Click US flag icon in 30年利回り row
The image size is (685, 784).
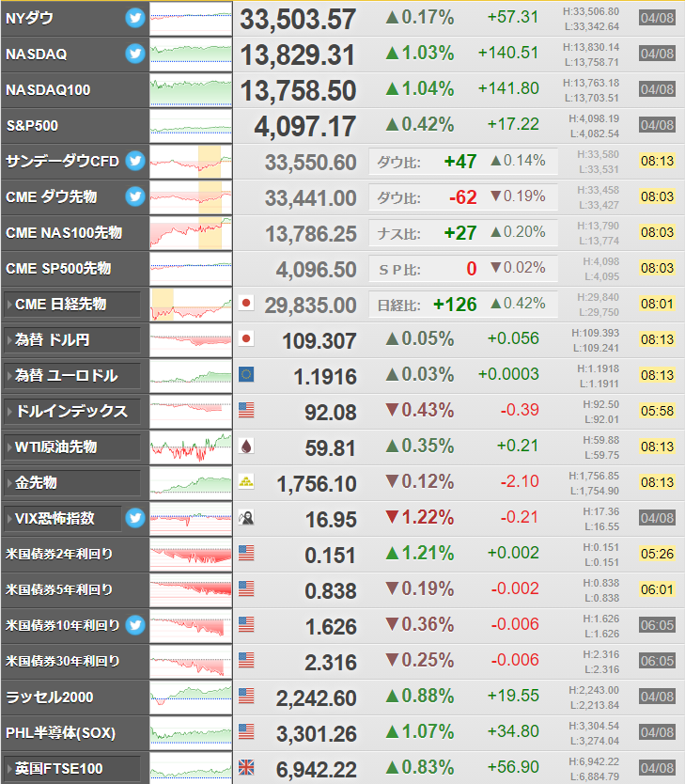coord(246,660)
